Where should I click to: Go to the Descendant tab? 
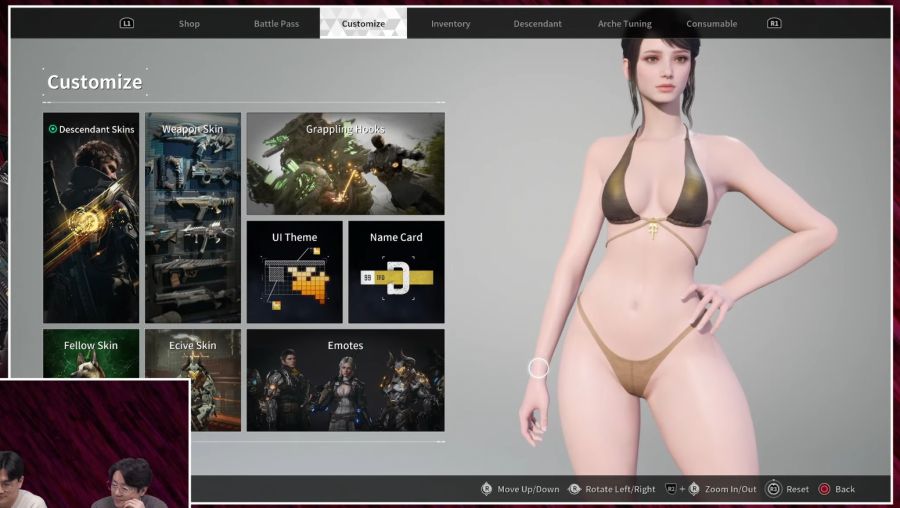537,24
